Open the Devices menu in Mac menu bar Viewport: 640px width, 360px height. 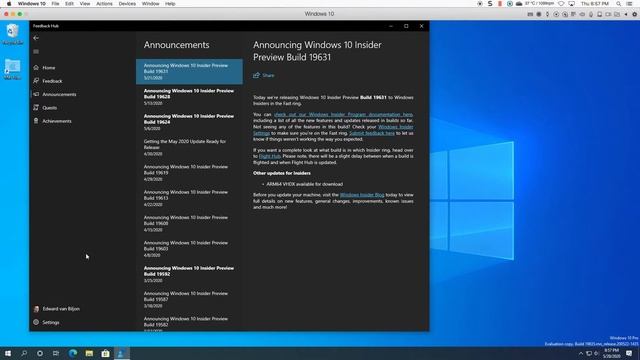(x=127, y=4)
